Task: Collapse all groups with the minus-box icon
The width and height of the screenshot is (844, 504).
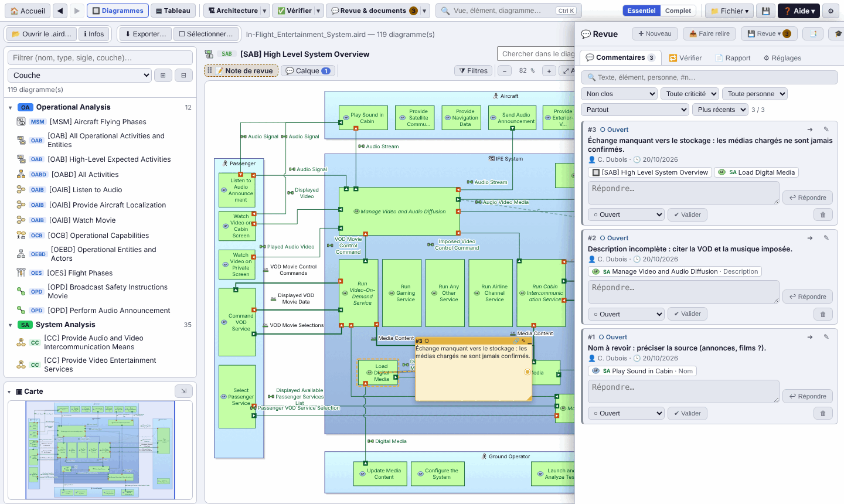Action: tap(183, 75)
